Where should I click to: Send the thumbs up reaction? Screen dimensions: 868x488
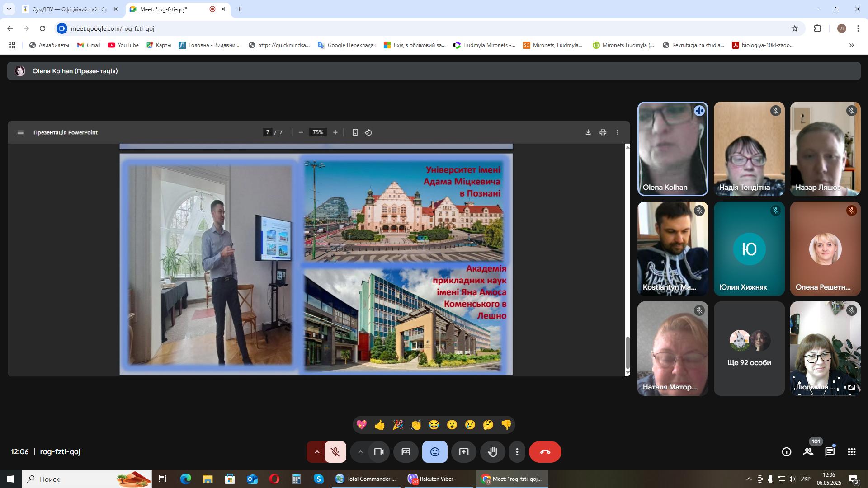380,425
